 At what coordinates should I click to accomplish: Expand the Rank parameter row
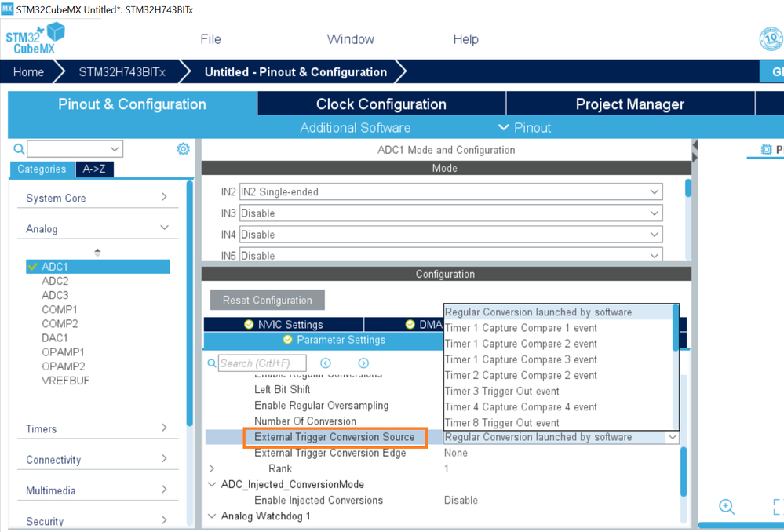(x=212, y=468)
